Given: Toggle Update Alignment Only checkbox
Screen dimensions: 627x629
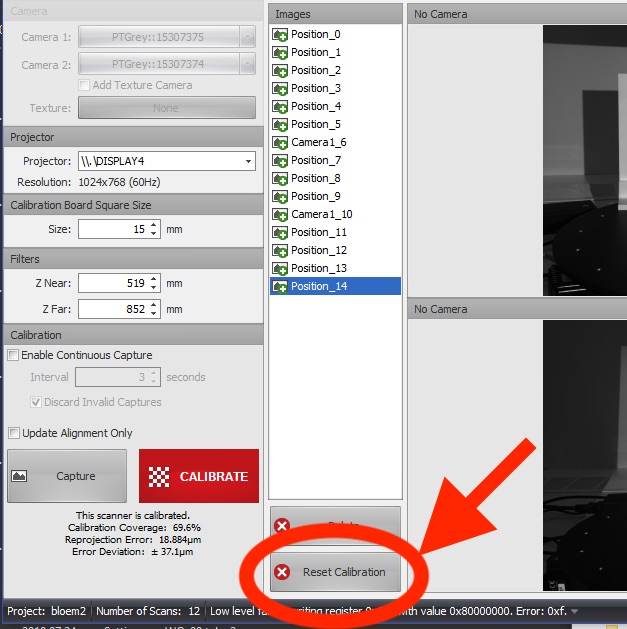Looking at the screenshot, I should pyautogui.click(x=14, y=433).
